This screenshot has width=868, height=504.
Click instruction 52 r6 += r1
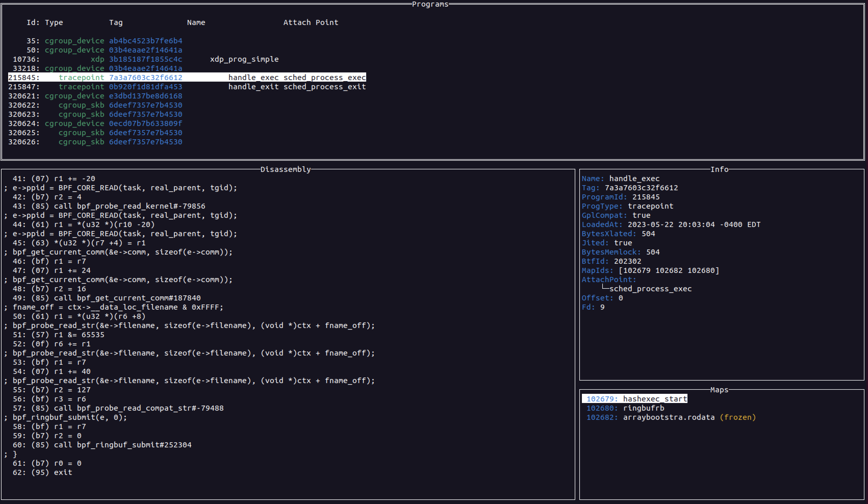(52, 344)
